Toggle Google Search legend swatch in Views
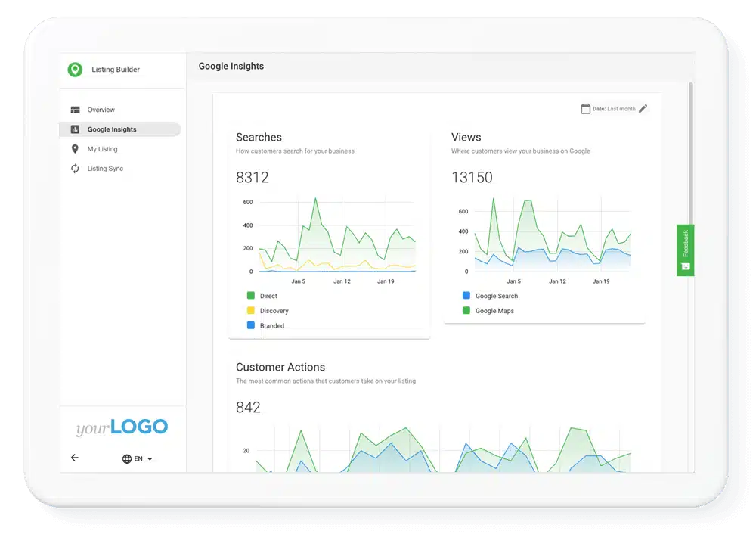 [466, 296]
